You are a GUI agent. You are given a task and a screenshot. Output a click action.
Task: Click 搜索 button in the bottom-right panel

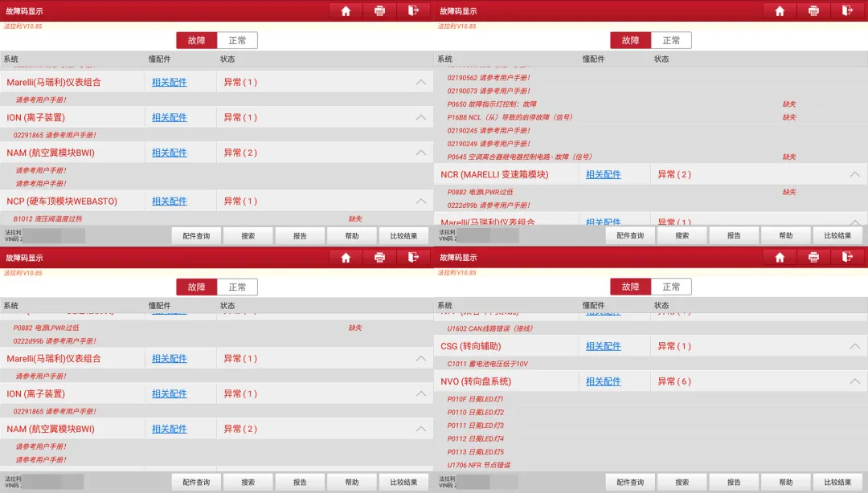682,483
